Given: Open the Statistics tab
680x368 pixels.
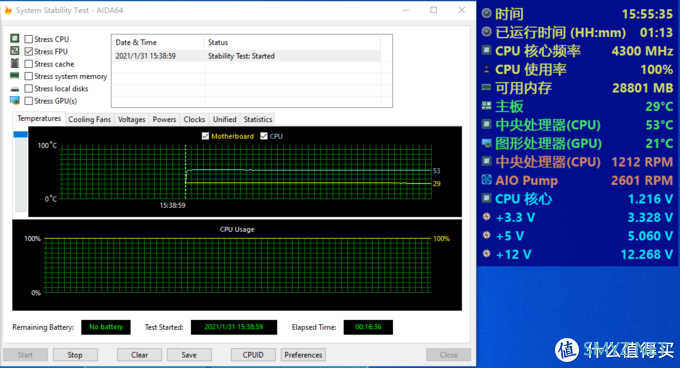Looking at the screenshot, I should [258, 119].
